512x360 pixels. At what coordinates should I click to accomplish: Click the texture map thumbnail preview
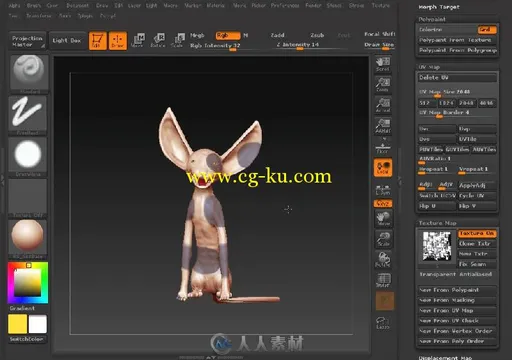pyautogui.click(x=437, y=247)
